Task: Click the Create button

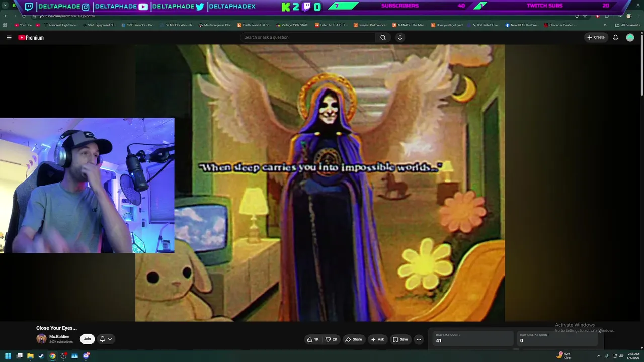Action: point(596,37)
